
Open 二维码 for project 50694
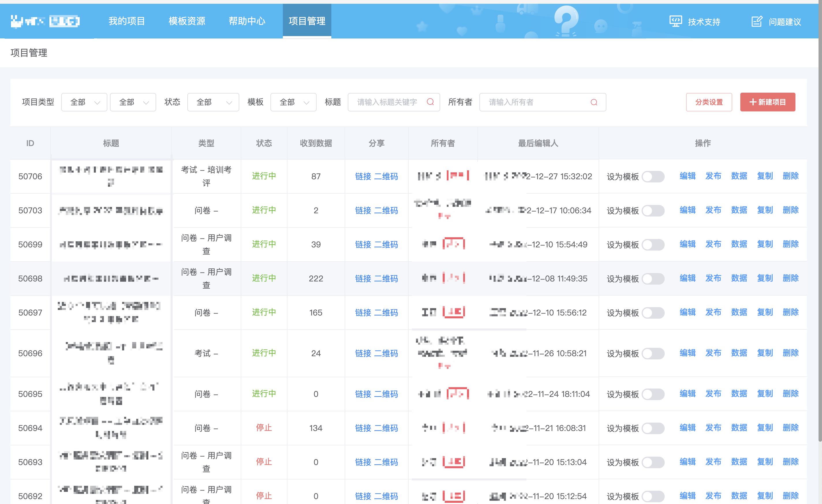[386, 428]
